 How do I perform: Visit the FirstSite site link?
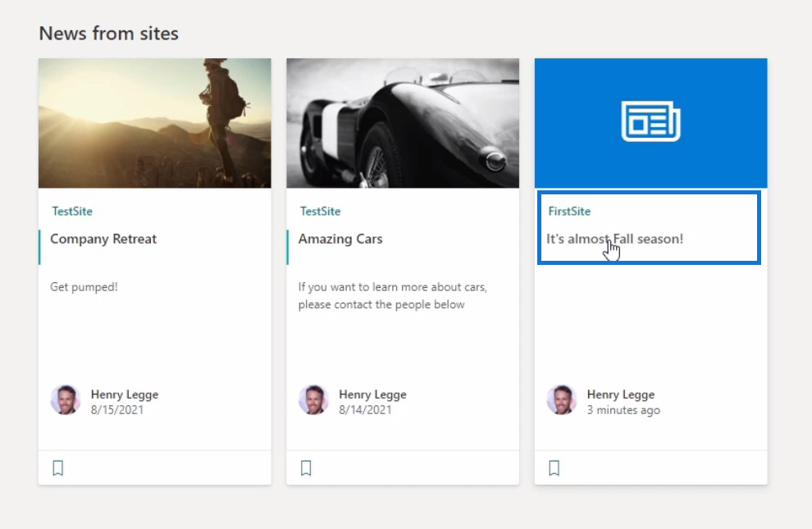[569, 211]
